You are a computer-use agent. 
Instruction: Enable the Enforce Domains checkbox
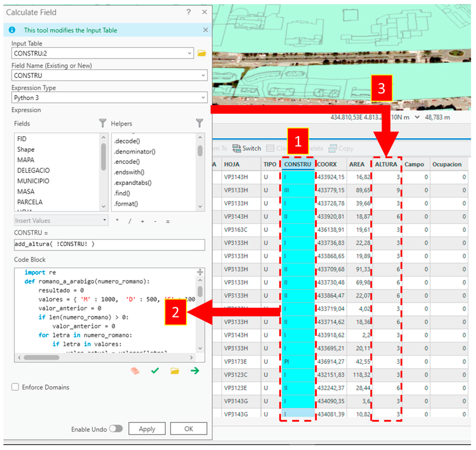[x=15, y=387]
